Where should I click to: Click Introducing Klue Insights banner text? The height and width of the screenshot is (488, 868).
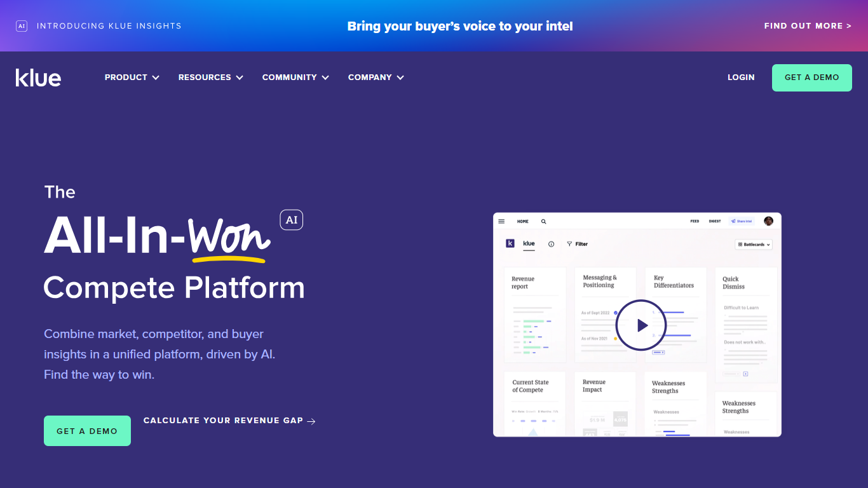109,26
